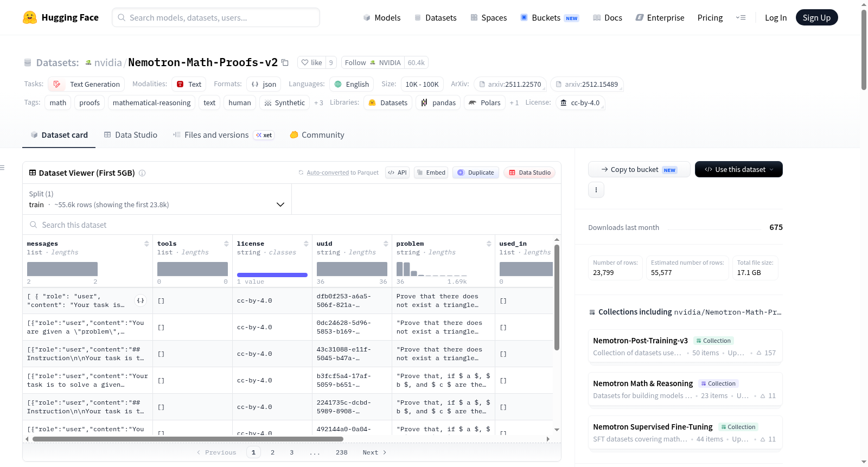The height and width of the screenshot is (467, 868).
Task: Go to page 2 of dataset
Action: click(x=272, y=452)
